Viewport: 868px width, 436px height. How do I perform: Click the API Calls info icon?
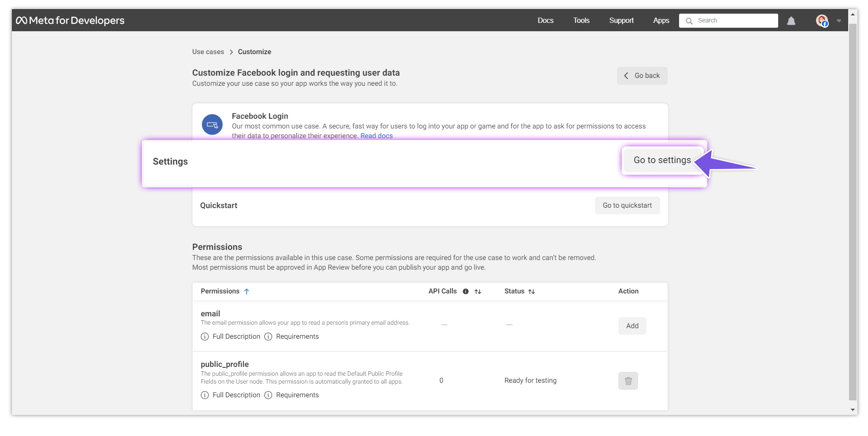pyautogui.click(x=465, y=291)
